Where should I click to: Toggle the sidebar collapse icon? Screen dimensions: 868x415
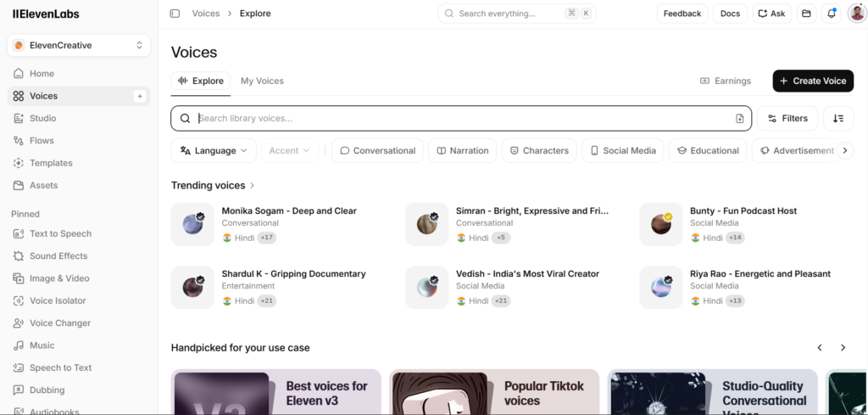175,14
